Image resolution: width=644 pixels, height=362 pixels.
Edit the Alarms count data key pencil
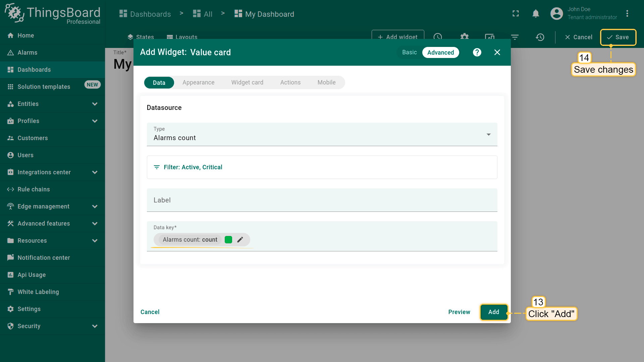[x=240, y=240]
